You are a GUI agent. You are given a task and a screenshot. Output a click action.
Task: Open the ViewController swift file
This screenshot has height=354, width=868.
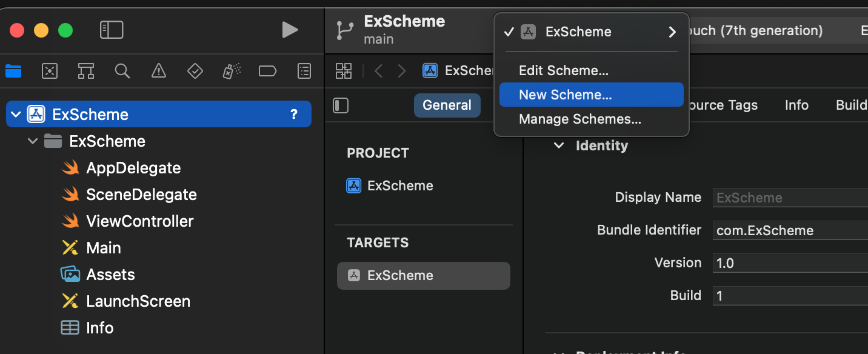tap(140, 221)
